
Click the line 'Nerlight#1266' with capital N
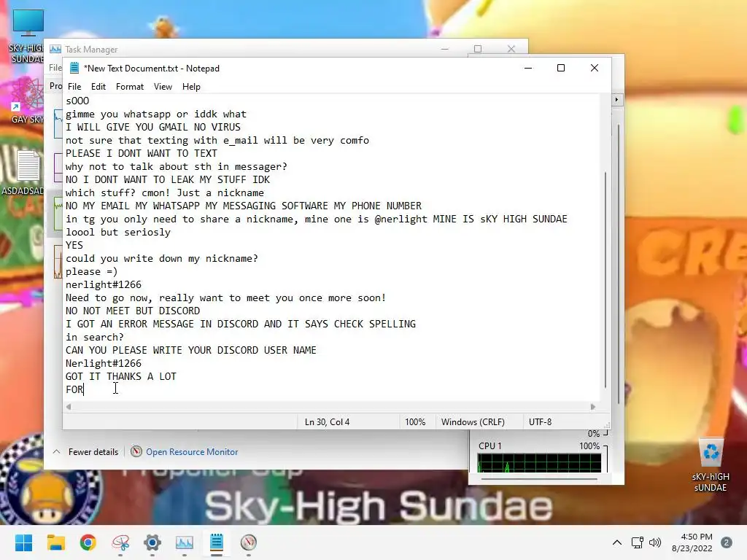point(104,363)
